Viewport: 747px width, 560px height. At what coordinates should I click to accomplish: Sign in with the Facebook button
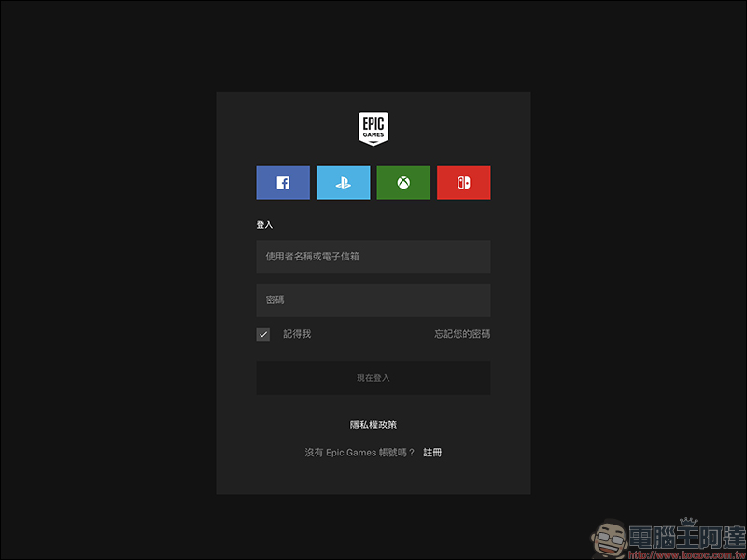click(283, 183)
